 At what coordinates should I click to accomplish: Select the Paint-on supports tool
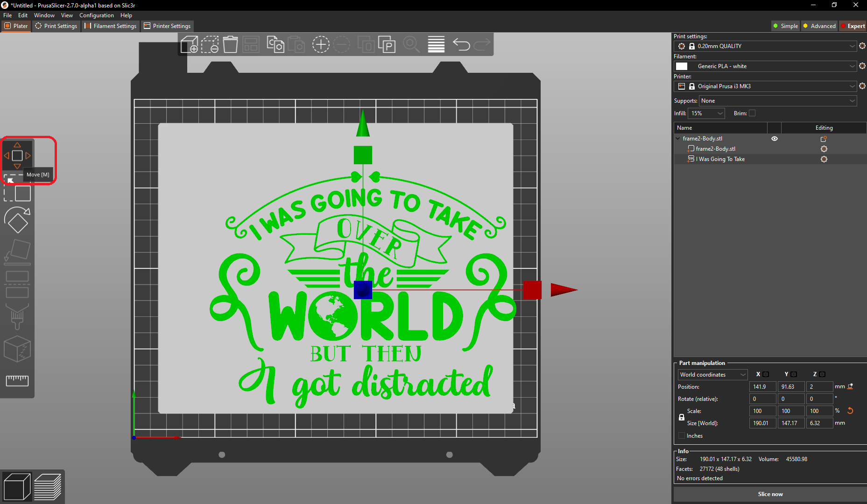17,317
